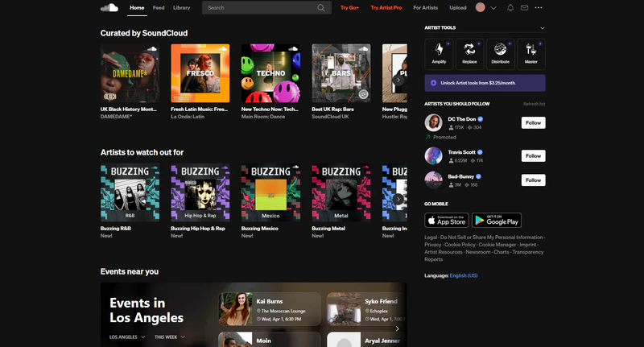Open the Cookie Manager footer link
Image resolution: width=644 pixels, height=347 pixels.
click(x=497, y=245)
